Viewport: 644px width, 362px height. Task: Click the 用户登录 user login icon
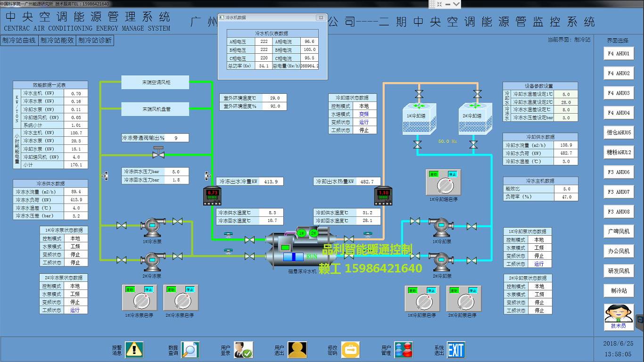pos(243,350)
